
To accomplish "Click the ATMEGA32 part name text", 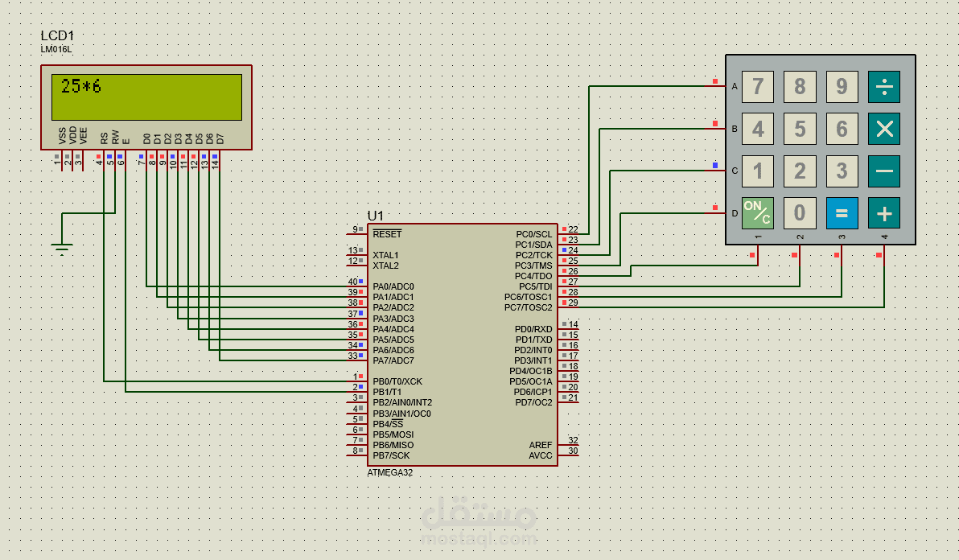I will (389, 472).
